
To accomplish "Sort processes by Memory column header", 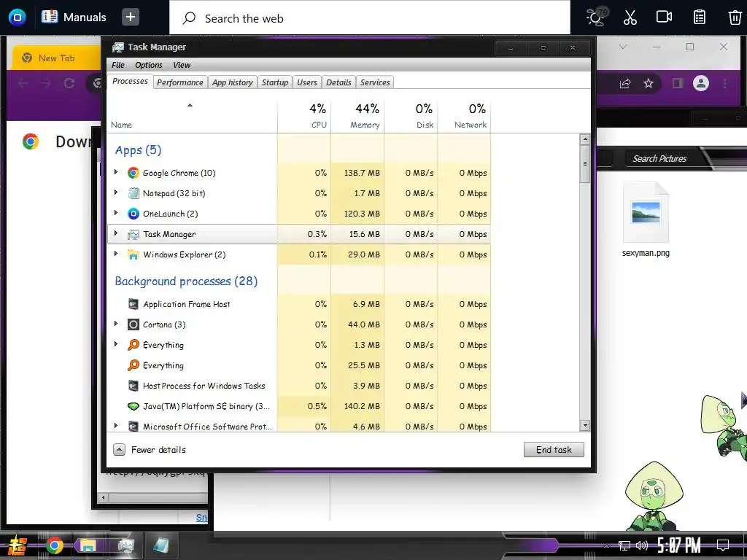I will (357, 116).
